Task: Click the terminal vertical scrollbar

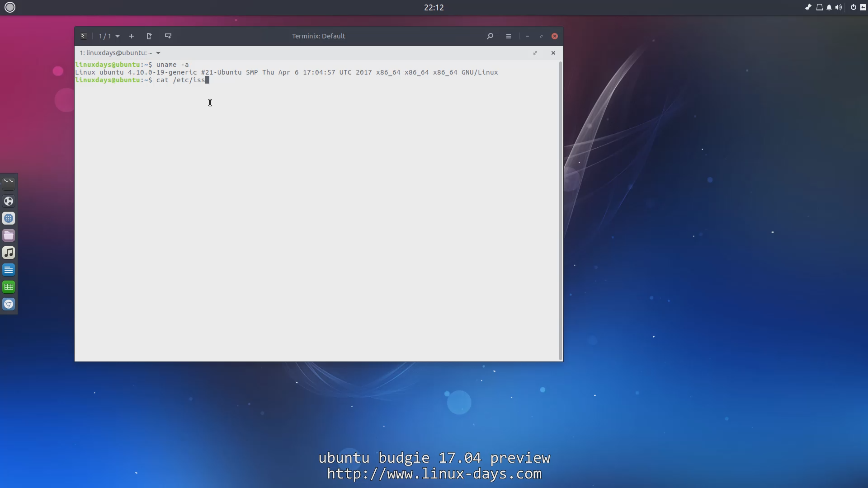Action: coord(561,211)
